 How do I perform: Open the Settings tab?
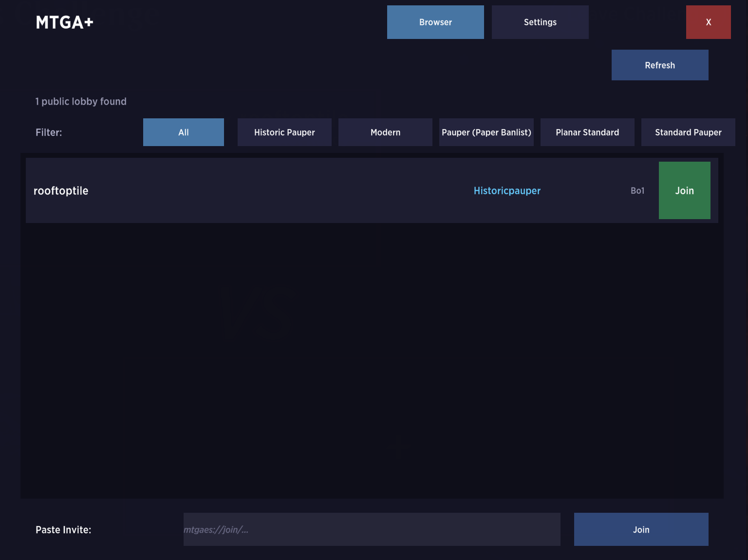pyautogui.click(x=540, y=22)
